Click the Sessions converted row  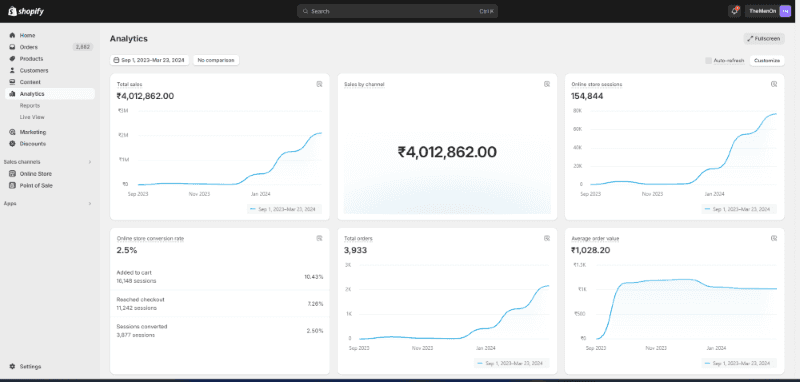point(220,330)
